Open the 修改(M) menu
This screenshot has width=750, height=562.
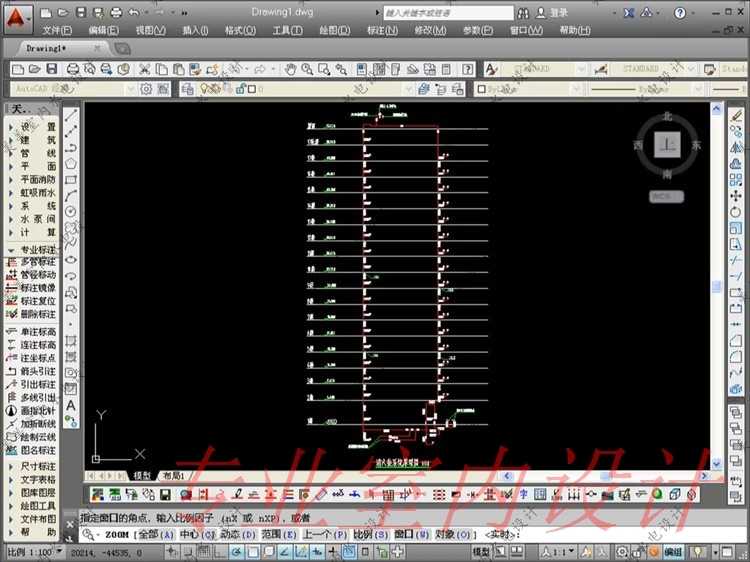[430, 30]
